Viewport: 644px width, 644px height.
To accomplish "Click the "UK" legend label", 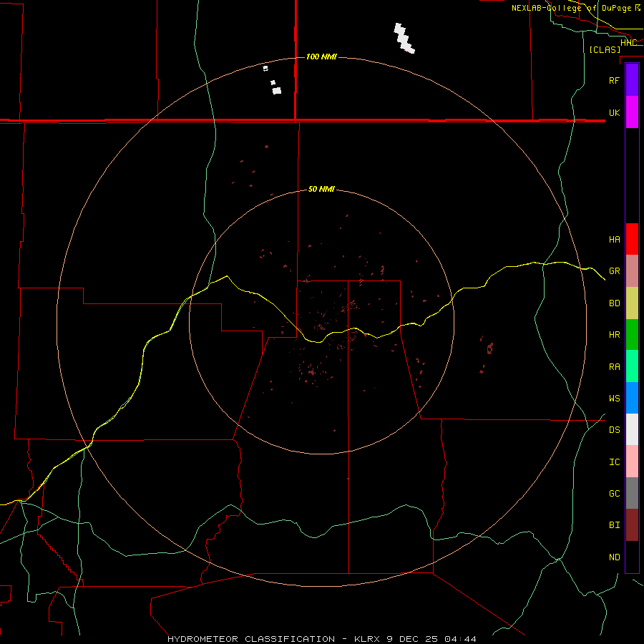I will 614,112.
